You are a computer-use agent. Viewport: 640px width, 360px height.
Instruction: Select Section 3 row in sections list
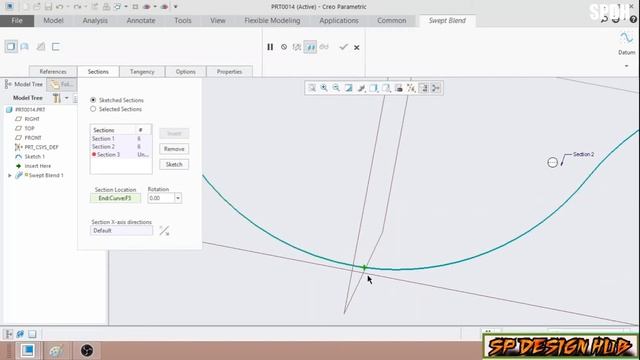pyautogui.click(x=121, y=155)
